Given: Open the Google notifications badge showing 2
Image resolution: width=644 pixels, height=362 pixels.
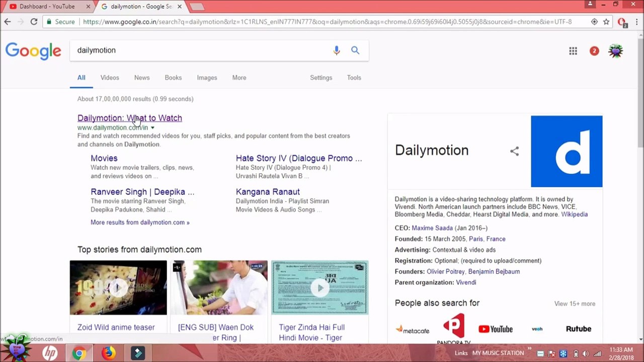Looking at the screenshot, I should point(594,51).
